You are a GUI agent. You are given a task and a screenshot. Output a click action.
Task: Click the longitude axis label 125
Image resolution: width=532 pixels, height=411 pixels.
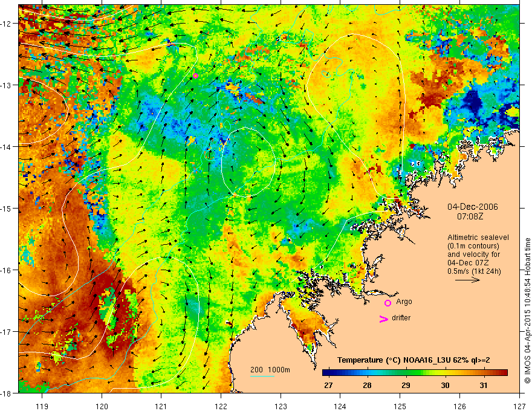click(400, 406)
